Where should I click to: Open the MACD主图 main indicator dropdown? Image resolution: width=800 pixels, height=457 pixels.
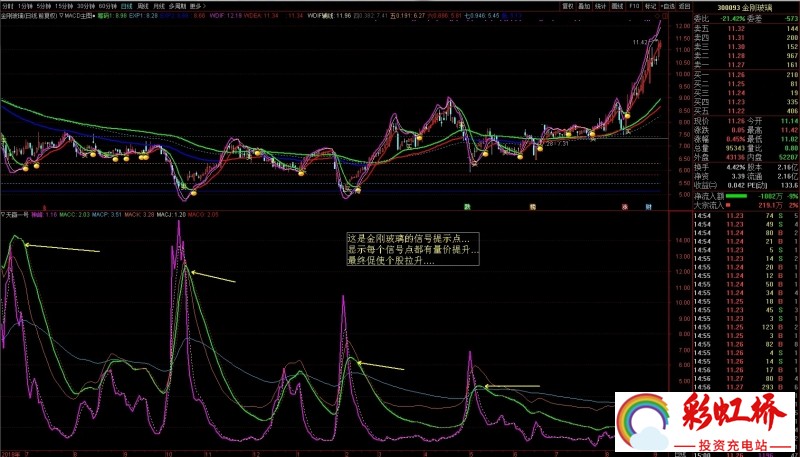click(x=78, y=16)
